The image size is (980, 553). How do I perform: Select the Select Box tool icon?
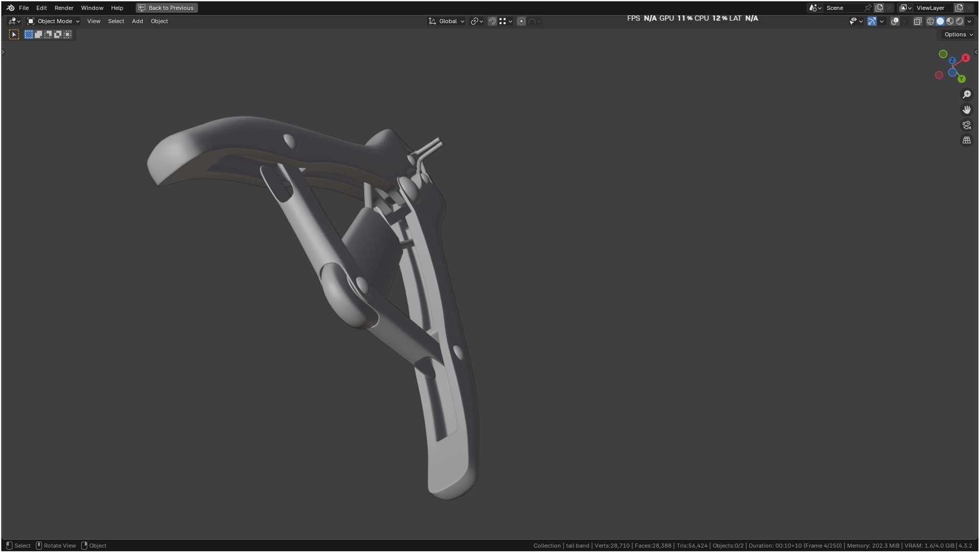(x=14, y=34)
